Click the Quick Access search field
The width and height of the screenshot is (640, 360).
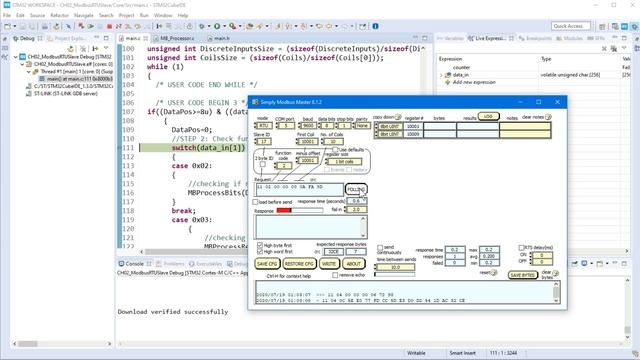click(571, 26)
